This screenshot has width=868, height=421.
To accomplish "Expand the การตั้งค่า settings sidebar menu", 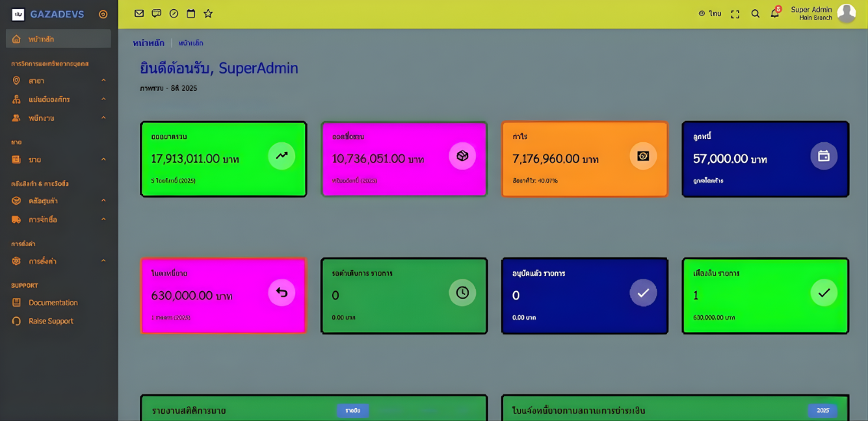I will pos(59,261).
